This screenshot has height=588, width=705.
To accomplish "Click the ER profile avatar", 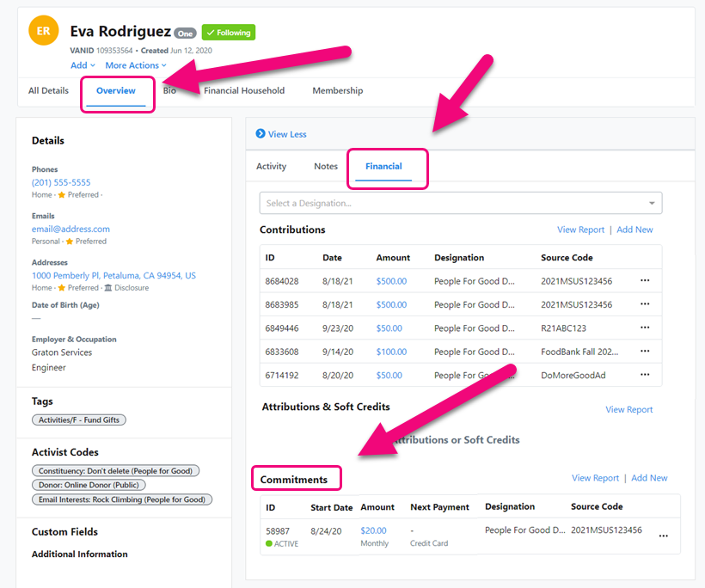I will 44,31.
